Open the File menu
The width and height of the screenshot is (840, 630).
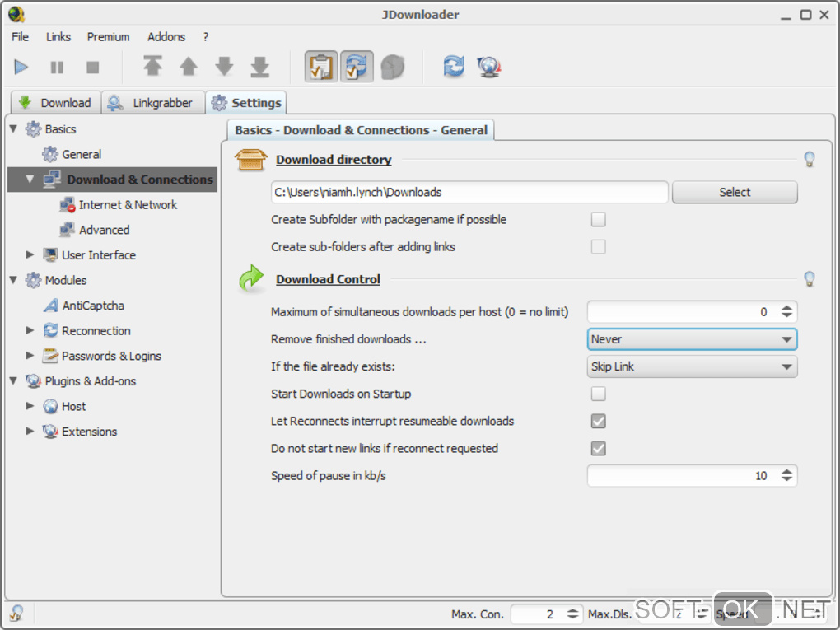point(21,37)
